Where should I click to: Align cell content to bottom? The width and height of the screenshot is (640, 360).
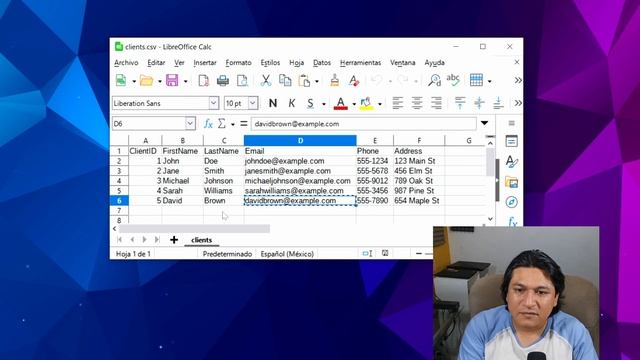(x=498, y=103)
